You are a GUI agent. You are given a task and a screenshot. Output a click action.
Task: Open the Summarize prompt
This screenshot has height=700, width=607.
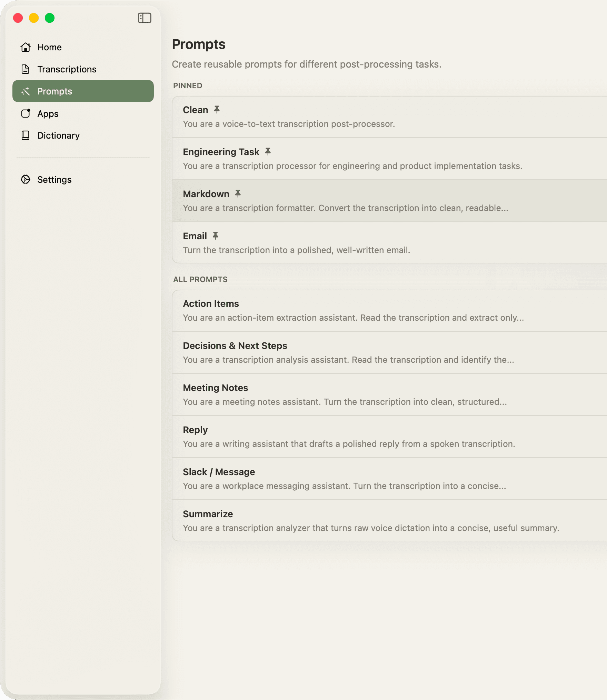point(379,521)
